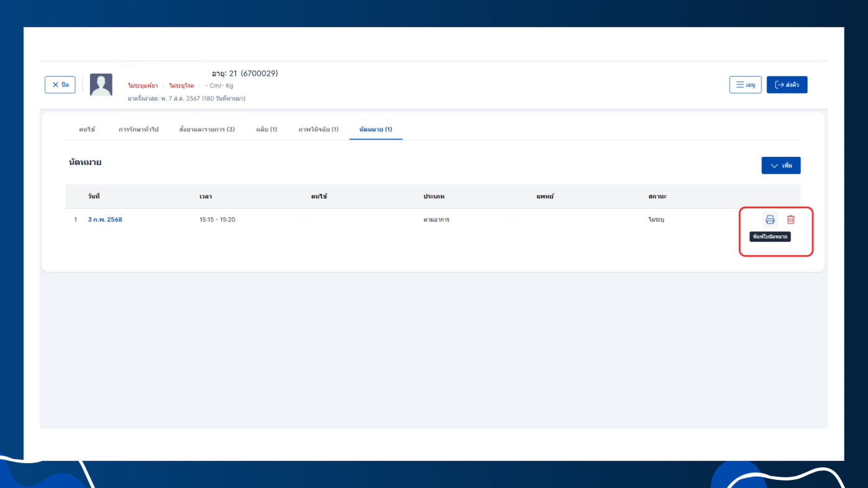The height and width of the screenshot is (488, 868).
Task: Expand the เพิ่ม add dropdown
Action: point(781,166)
